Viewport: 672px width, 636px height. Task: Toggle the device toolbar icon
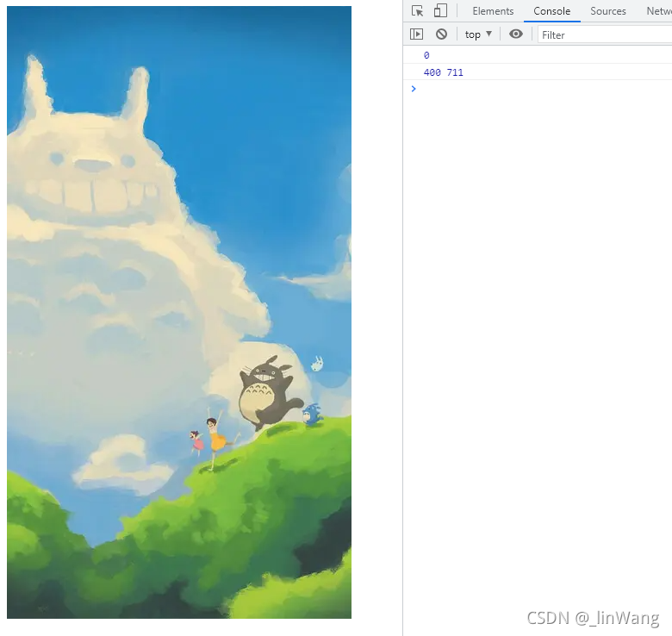pos(440,10)
